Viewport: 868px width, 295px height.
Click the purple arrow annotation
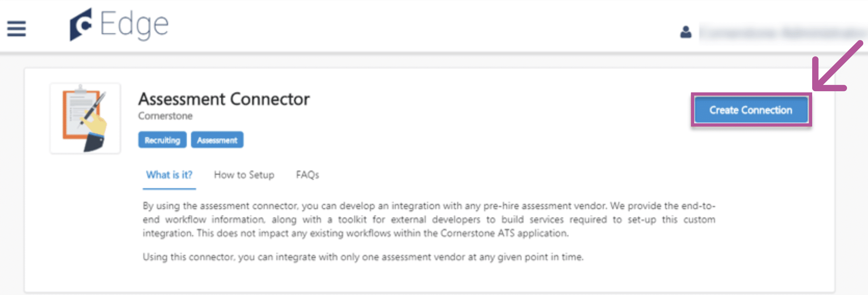(x=836, y=67)
